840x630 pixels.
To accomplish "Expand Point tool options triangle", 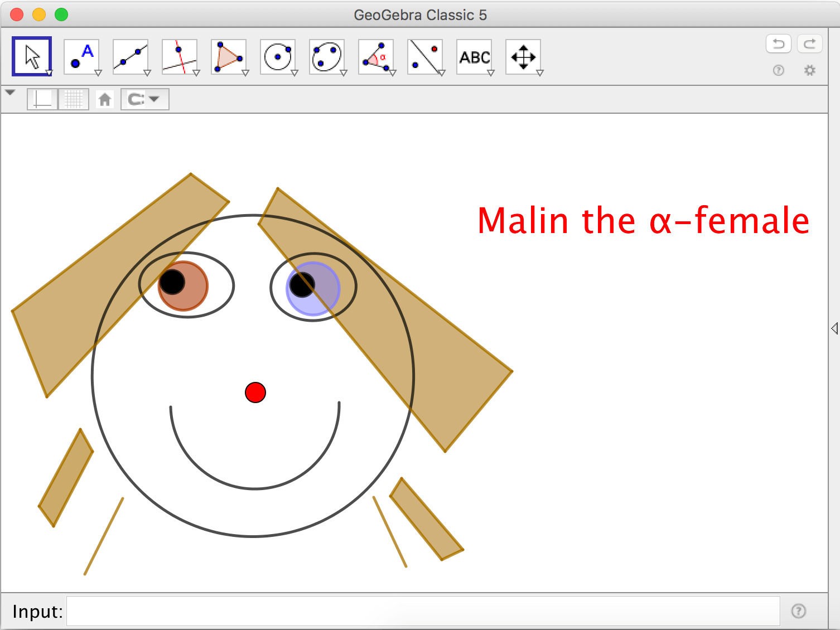I will pos(98,73).
